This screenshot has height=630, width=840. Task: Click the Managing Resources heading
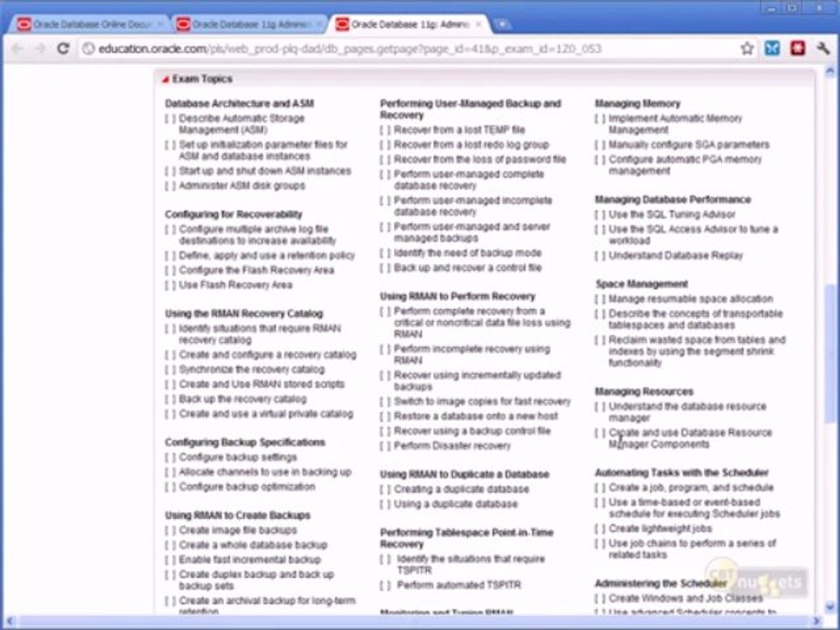click(644, 392)
